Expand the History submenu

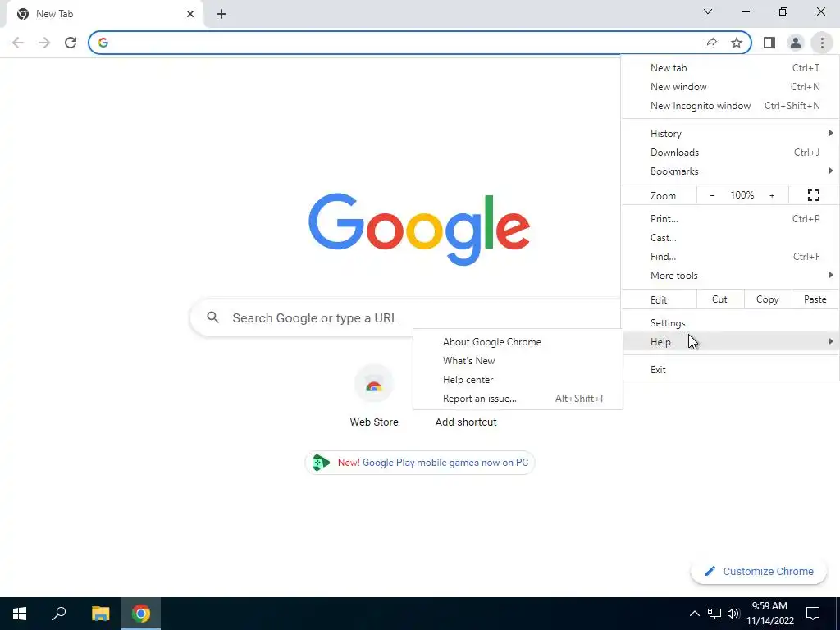point(731,134)
